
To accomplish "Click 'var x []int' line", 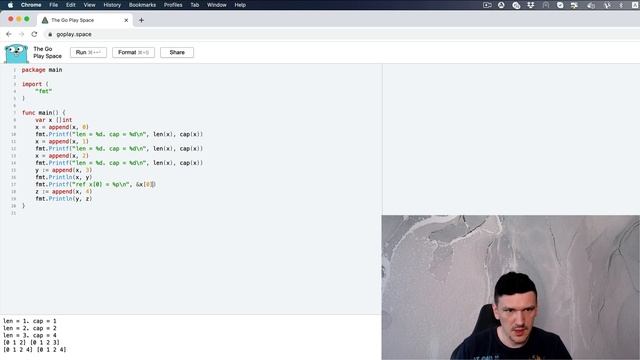I will coord(53,120).
